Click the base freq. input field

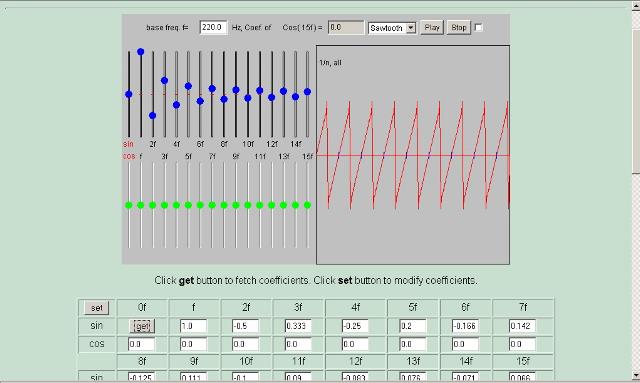click(x=213, y=27)
